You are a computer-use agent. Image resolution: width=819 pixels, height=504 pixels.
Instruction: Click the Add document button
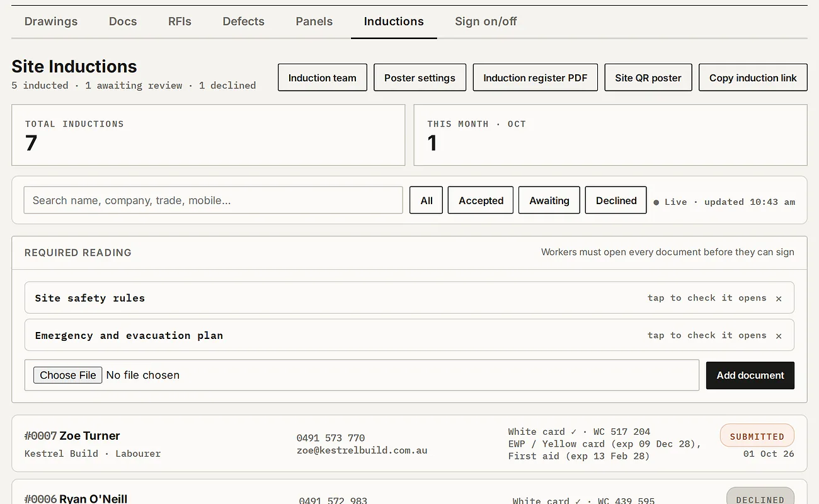(750, 375)
